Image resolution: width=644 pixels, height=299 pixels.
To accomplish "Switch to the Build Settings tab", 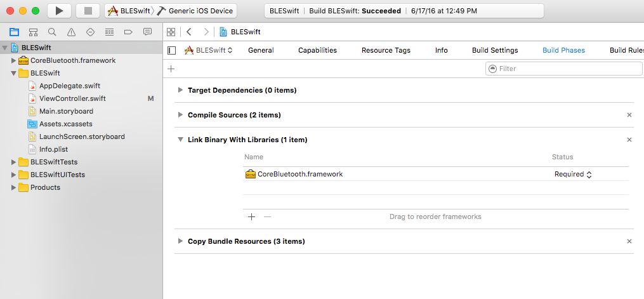I will pyautogui.click(x=495, y=51).
